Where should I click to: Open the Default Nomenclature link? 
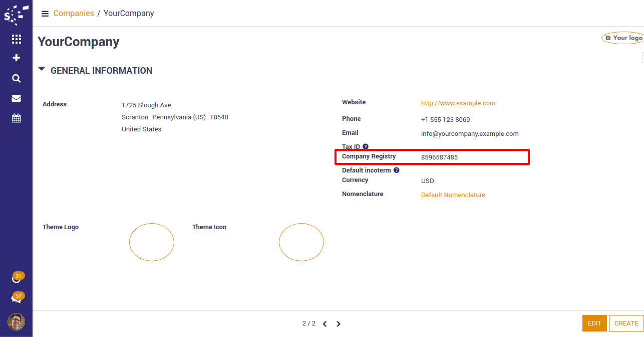point(453,195)
